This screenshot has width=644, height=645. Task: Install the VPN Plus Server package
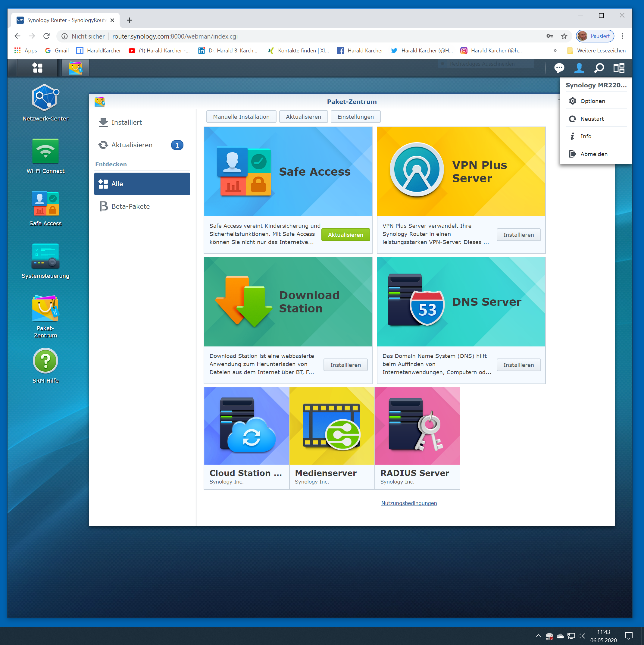pos(518,235)
